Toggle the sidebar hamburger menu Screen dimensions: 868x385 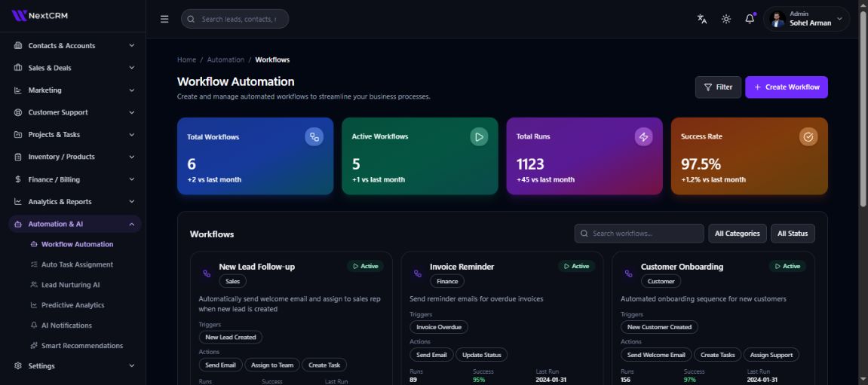[164, 19]
